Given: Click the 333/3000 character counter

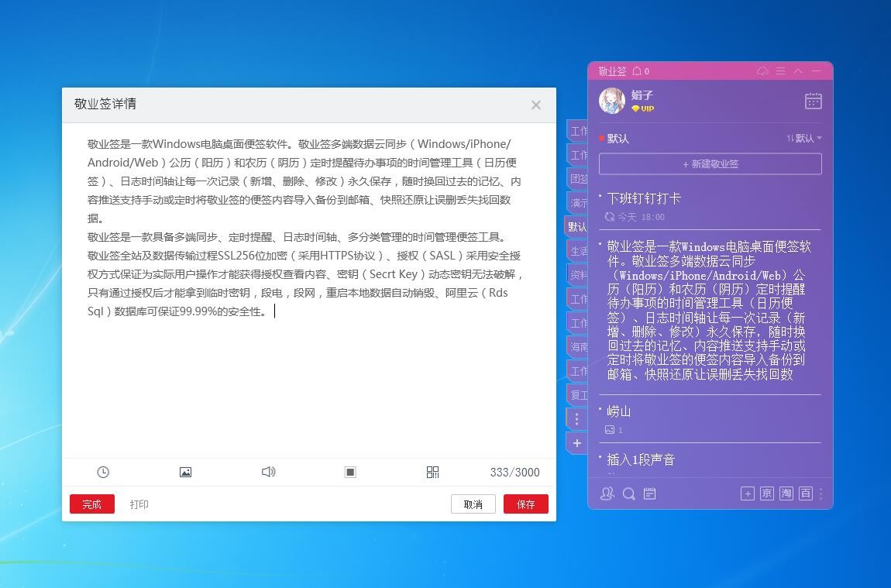Looking at the screenshot, I should click(x=514, y=472).
